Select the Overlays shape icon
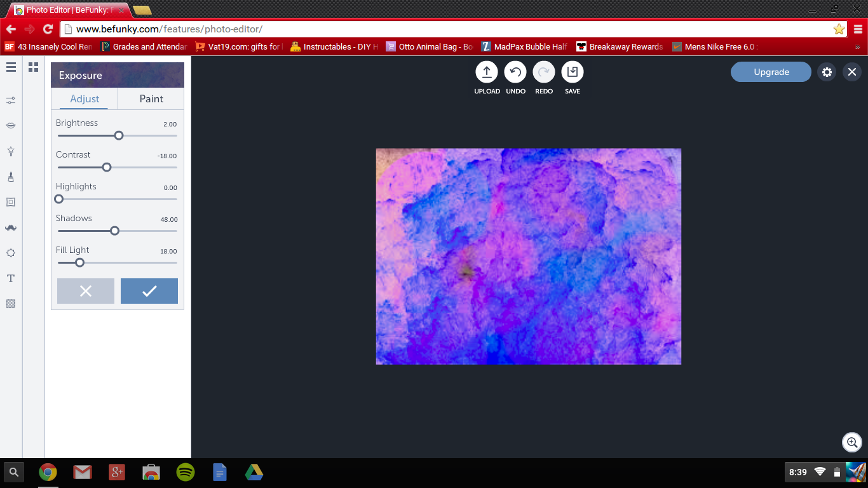This screenshot has width=868, height=488. click(x=11, y=253)
